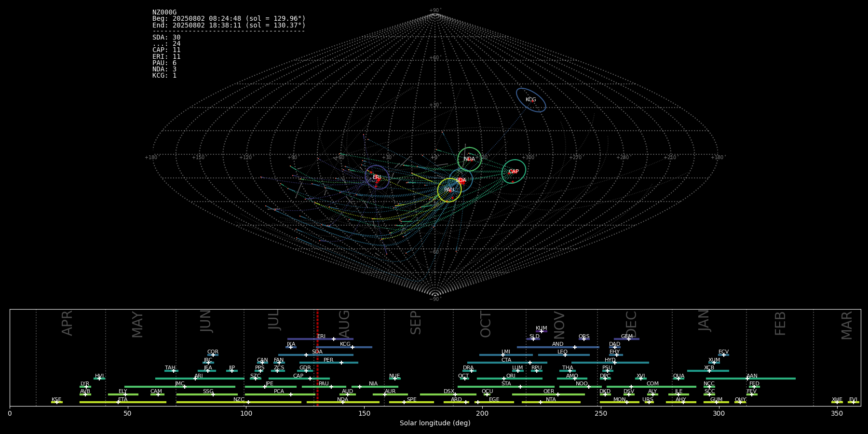Click the red dashed current solar longitude marker
The width and height of the screenshot is (868, 434).
(x=317, y=357)
